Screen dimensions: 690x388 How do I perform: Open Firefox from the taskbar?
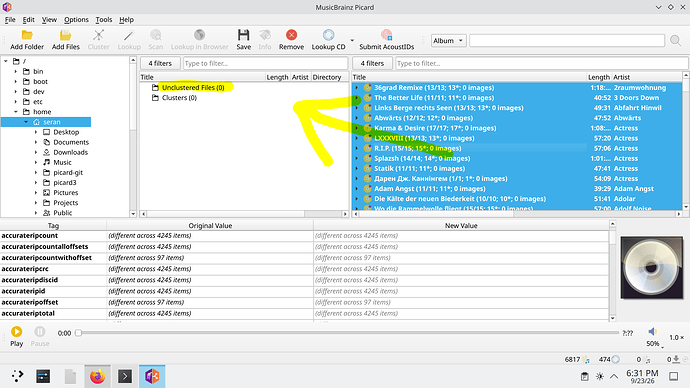[98, 377]
